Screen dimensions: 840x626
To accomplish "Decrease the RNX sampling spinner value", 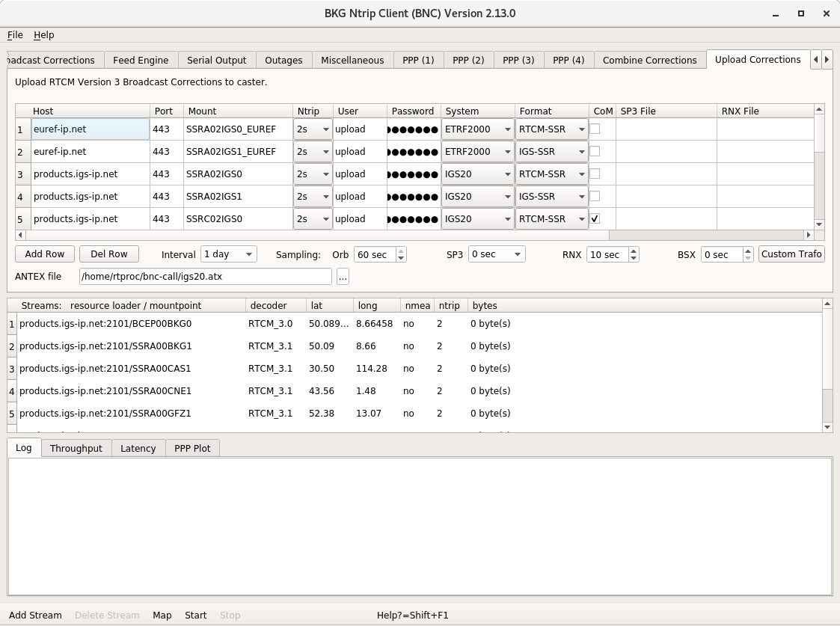I will (634, 258).
